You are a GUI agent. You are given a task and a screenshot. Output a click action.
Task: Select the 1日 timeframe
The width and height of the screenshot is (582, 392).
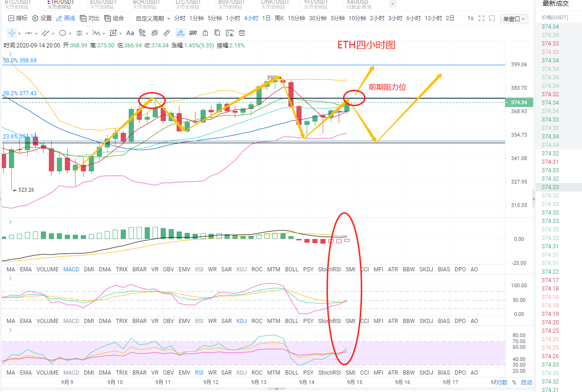coord(266,18)
